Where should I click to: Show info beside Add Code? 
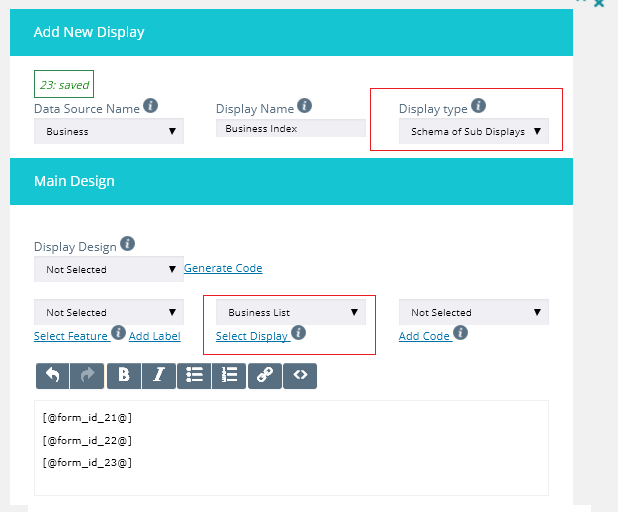click(460, 333)
